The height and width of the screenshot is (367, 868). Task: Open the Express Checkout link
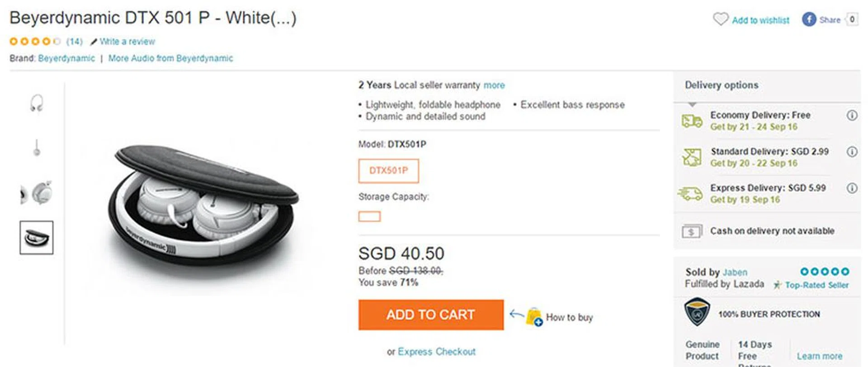(436, 352)
